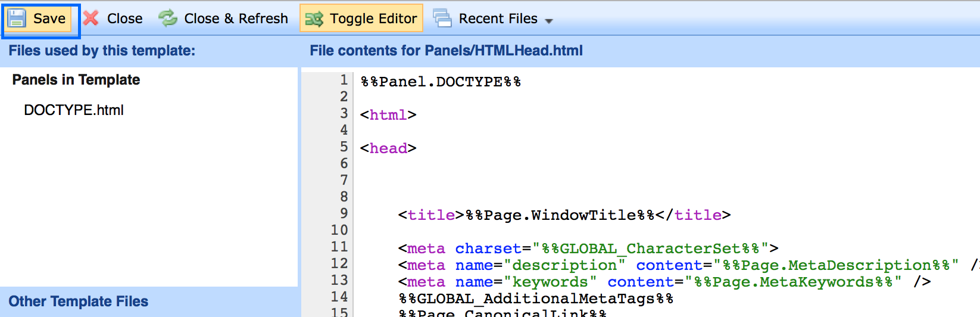Expand the Recent Files dropdown arrow
980x317 pixels.
coord(549,21)
